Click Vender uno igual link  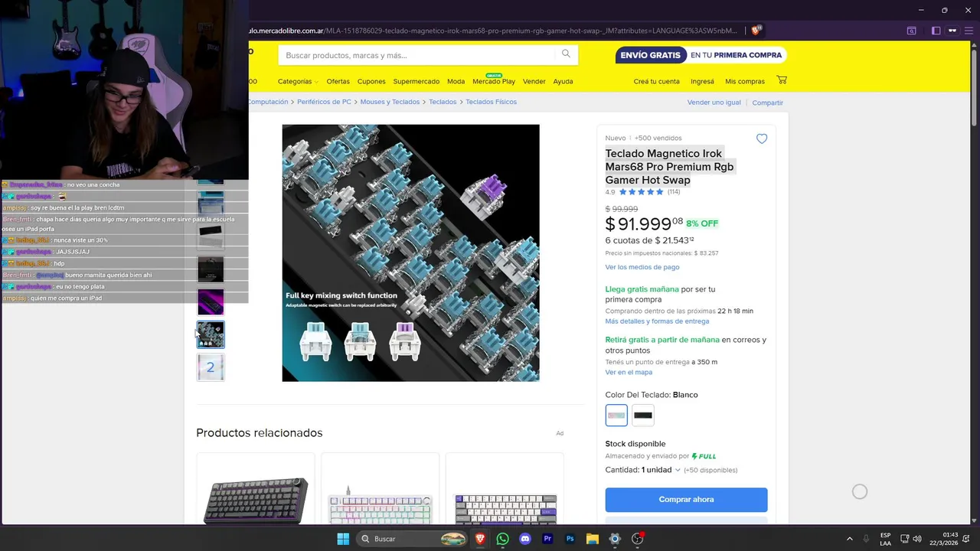tap(714, 103)
